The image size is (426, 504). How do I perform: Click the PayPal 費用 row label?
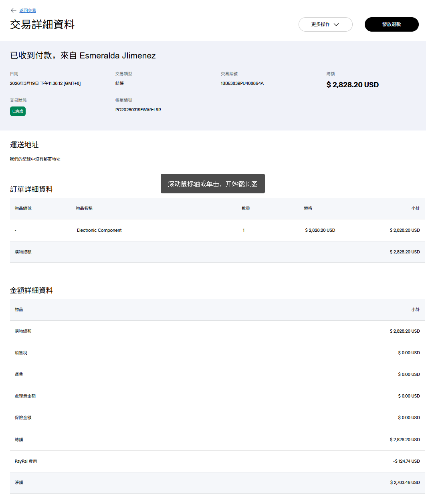tap(26, 461)
